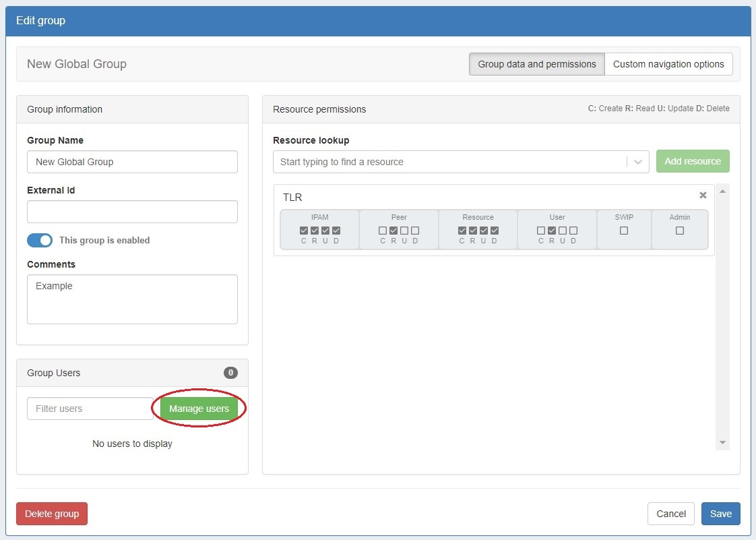Open the Resource lookup search combo box
Viewport: 756px width, 540px height.
[449, 162]
